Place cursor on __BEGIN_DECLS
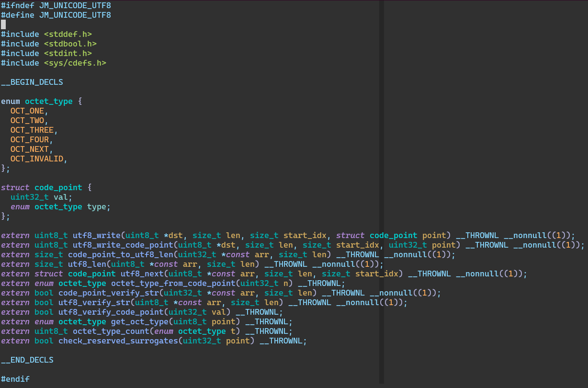This screenshot has width=588, height=388. [32, 82]
